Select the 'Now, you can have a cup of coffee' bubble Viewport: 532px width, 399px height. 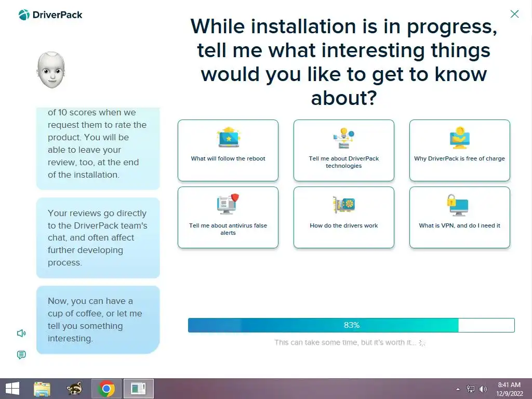98,320
